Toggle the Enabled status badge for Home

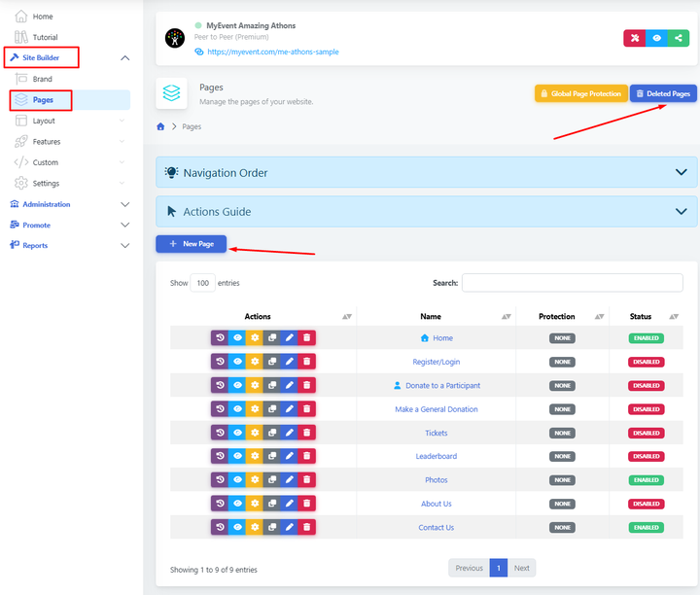647,338
